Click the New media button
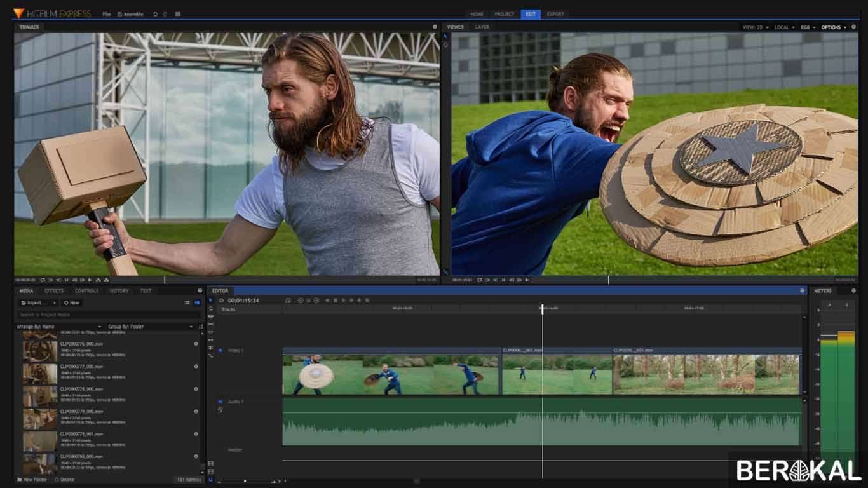 point(71,303)
